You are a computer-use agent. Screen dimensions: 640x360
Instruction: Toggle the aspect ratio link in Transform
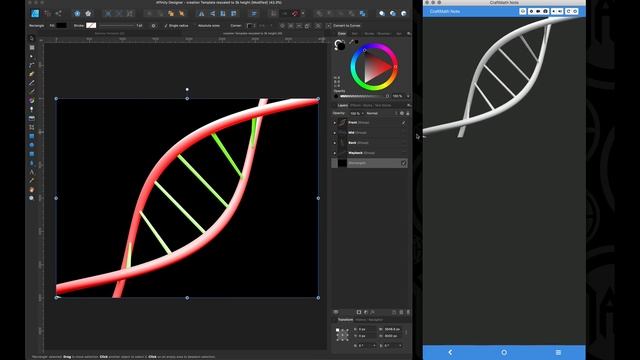point(406,332)
